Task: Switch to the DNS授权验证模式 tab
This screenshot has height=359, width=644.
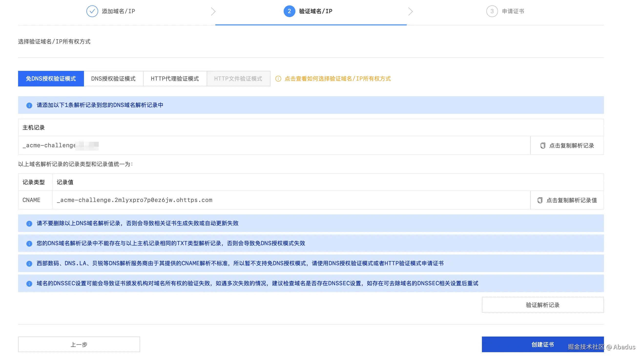Action: (x=113, y=79)
